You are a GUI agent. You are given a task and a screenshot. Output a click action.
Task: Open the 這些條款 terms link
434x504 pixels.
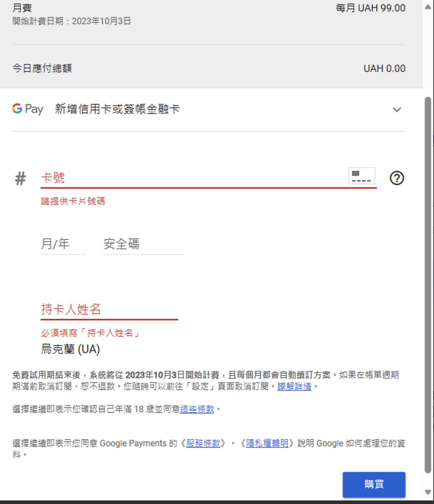pyautogui.click(x=197, y=409)
